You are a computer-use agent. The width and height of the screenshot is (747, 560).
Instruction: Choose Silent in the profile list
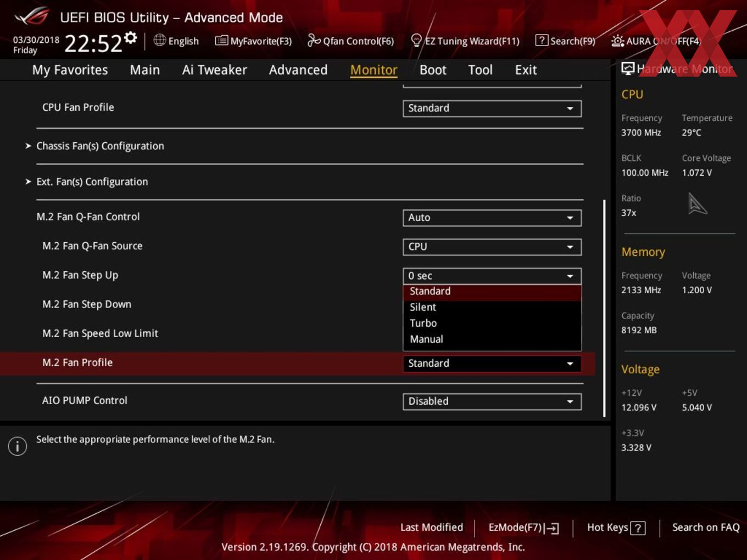(492, 307)
